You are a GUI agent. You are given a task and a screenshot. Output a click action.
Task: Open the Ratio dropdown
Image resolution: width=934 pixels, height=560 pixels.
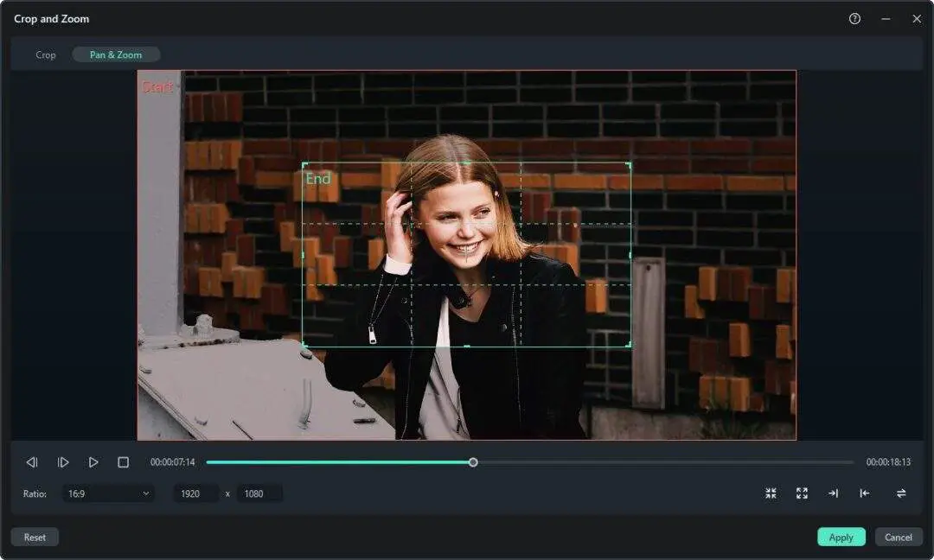(107, 493)
